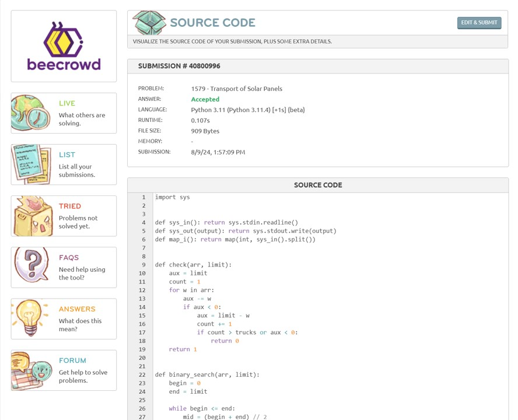Viewport: 518px width, 420px height.
Task: Go to the LIST menu heading
Action: (x=67, y=155)
